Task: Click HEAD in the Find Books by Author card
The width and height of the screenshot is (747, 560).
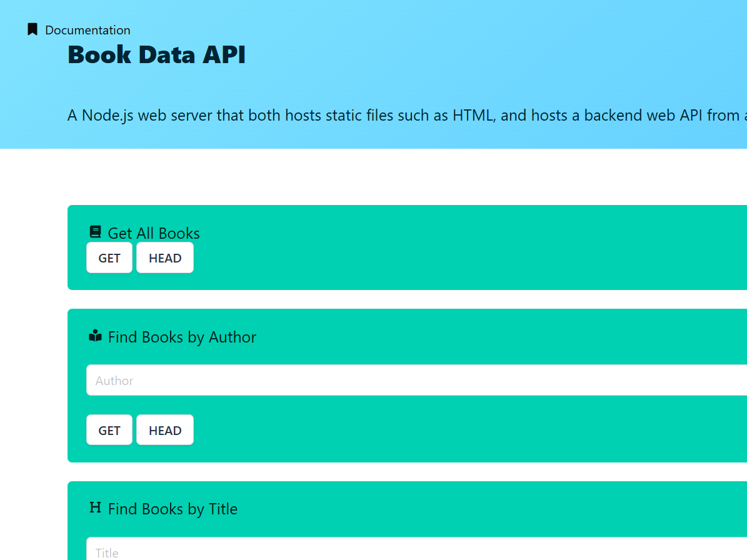Action: [x=164, y=429]
